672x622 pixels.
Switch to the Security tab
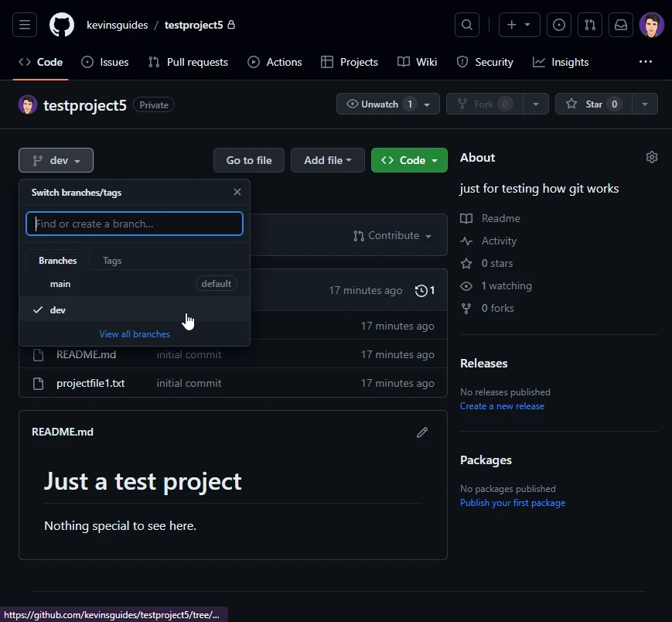point(485,62)
